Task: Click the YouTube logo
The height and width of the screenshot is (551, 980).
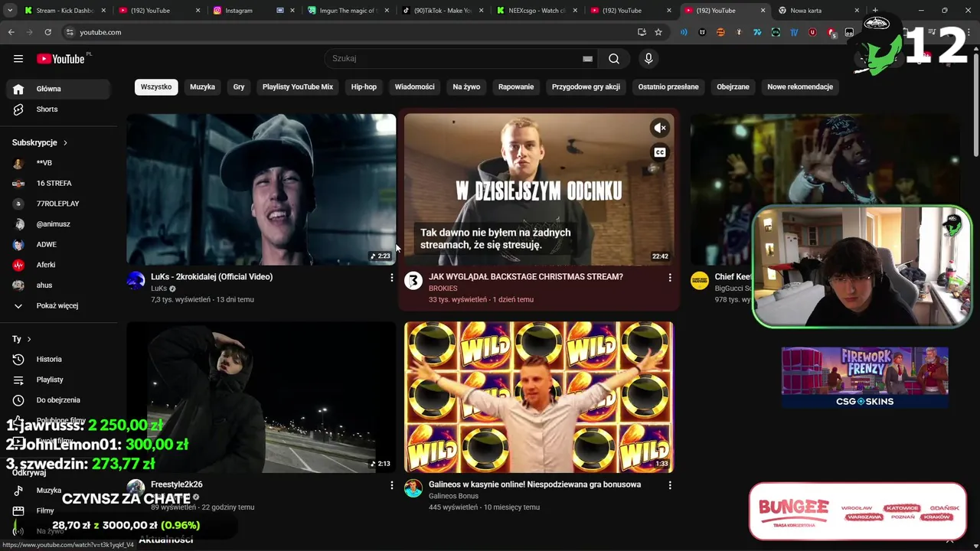Action: pos(60,59)
